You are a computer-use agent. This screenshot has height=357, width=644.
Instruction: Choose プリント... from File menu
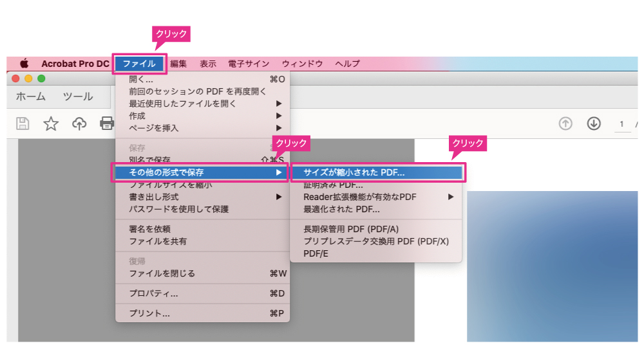pyautogui.click(x=202, y=313)
